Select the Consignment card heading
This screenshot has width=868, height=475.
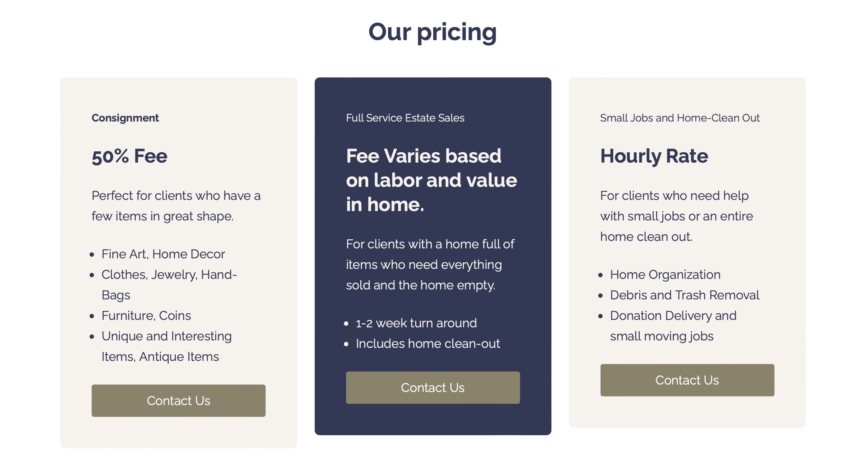click(125, 118)
